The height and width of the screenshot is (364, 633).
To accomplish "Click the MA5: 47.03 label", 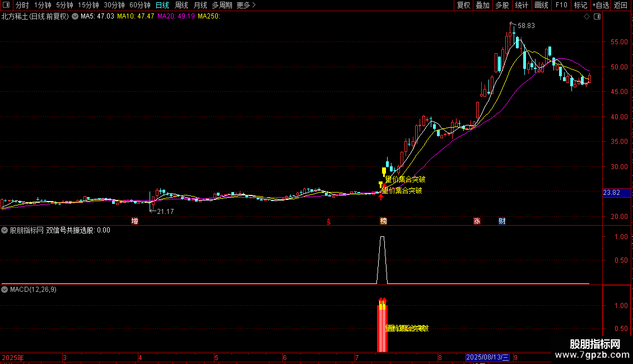I will pos(97,17).
